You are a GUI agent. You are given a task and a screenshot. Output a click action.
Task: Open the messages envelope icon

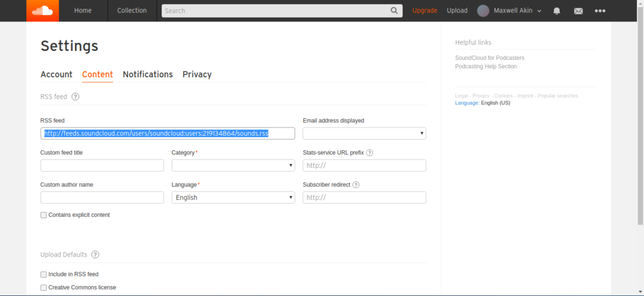click(x=579, y=11)
